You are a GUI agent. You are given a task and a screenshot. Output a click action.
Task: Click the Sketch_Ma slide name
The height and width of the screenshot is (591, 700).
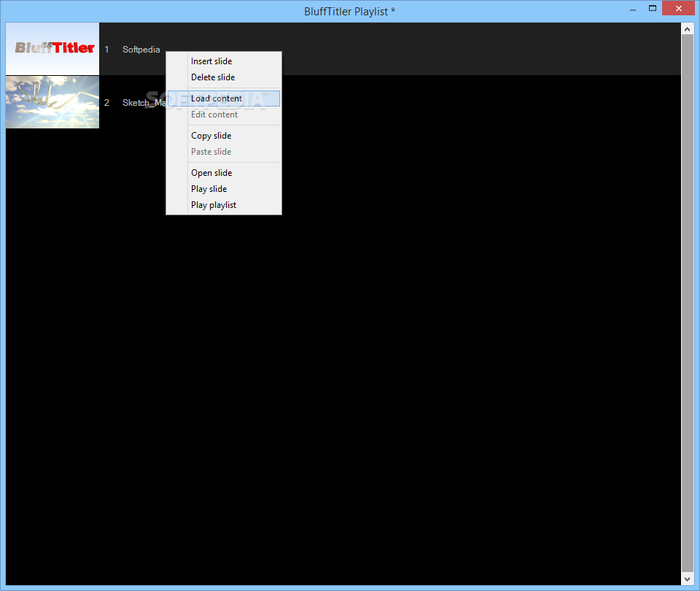pos(144,103)
